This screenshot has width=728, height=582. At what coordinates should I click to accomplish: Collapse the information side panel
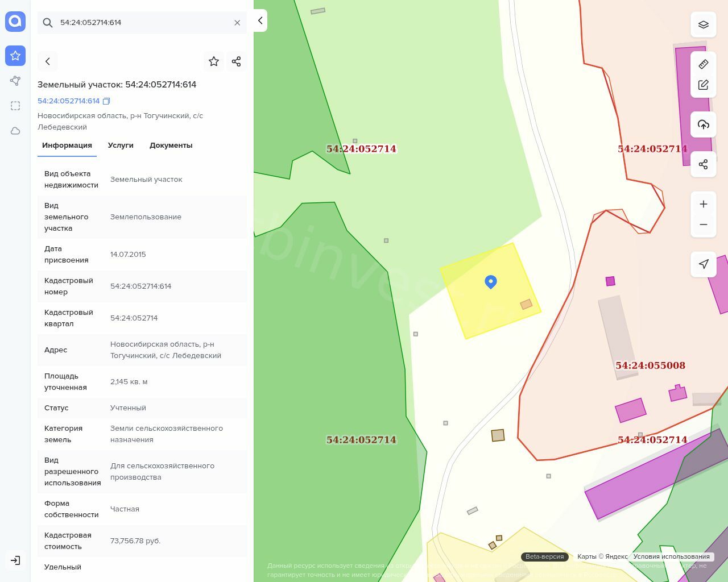(x=260, y=20)
